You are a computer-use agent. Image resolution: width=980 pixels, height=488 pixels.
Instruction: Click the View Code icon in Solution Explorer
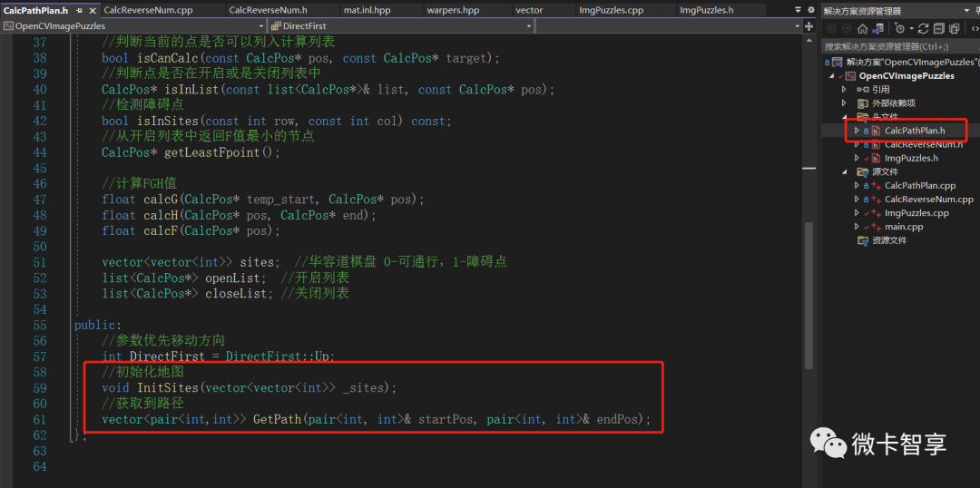(x=975, y=28)
